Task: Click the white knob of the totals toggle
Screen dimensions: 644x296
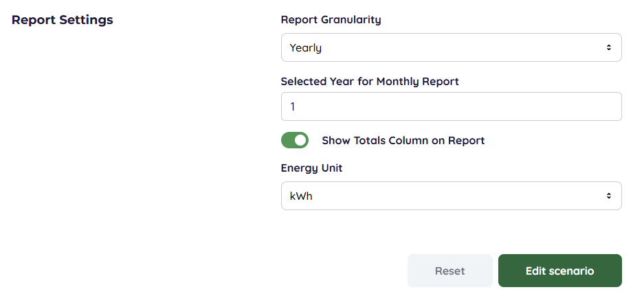Action: 300,140
